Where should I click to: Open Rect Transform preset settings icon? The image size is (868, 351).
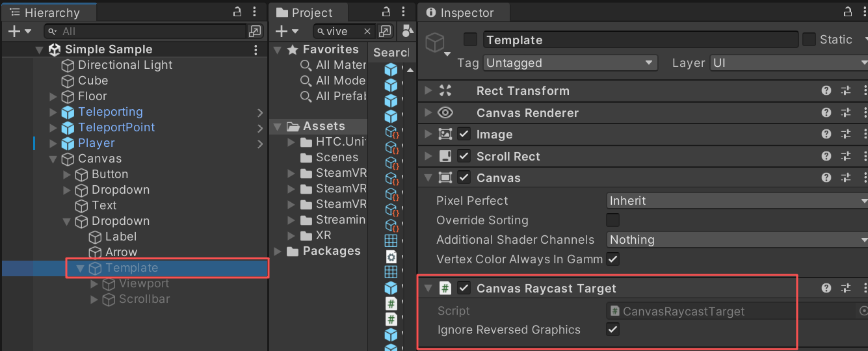point(846,91)
